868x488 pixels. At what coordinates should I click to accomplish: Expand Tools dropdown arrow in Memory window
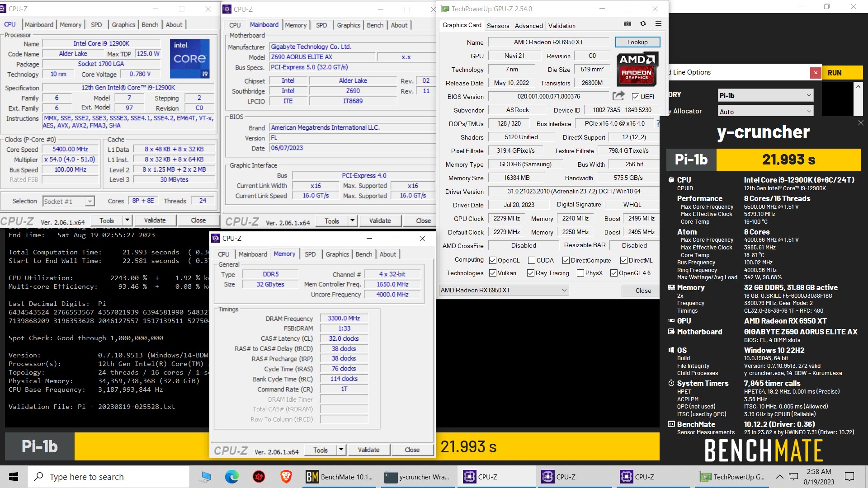[341, 450]
